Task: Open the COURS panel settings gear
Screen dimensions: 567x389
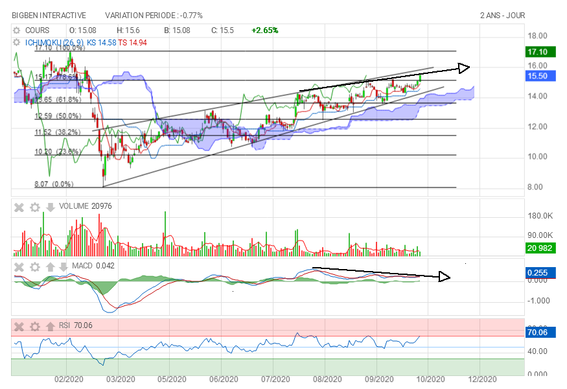Action: tap(16, 30)
